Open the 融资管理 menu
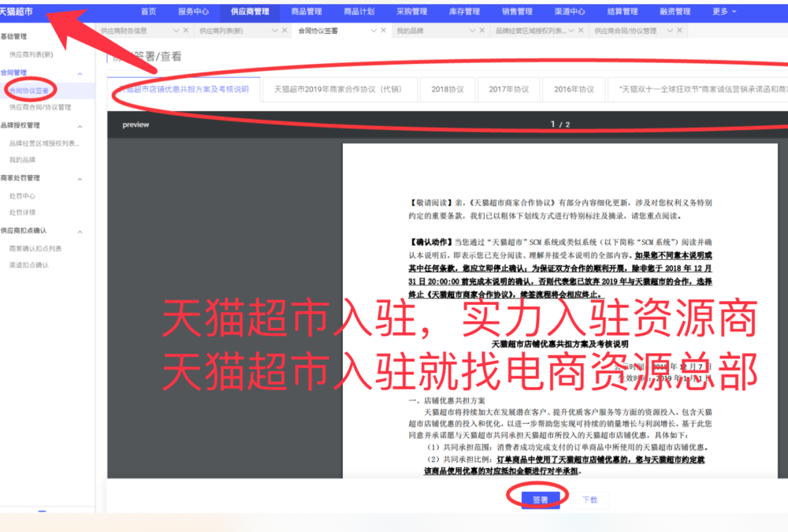788x532 pixels. [x=675, y=12]
